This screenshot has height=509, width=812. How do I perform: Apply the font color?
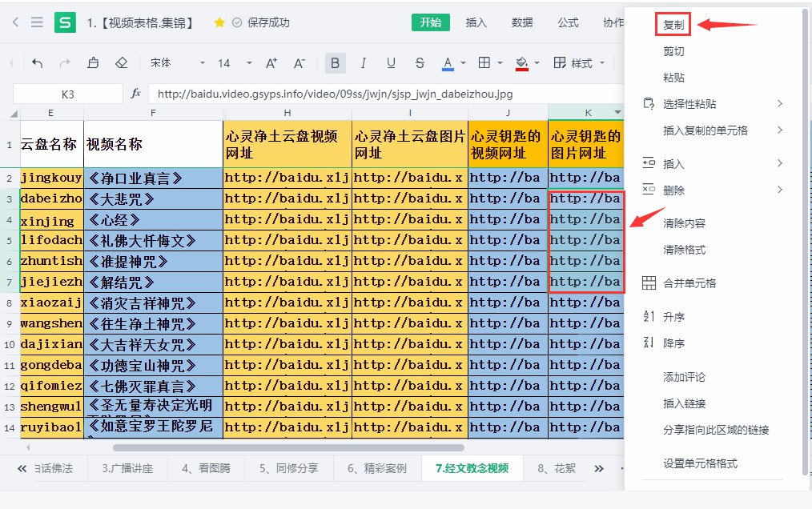point(448,63)
